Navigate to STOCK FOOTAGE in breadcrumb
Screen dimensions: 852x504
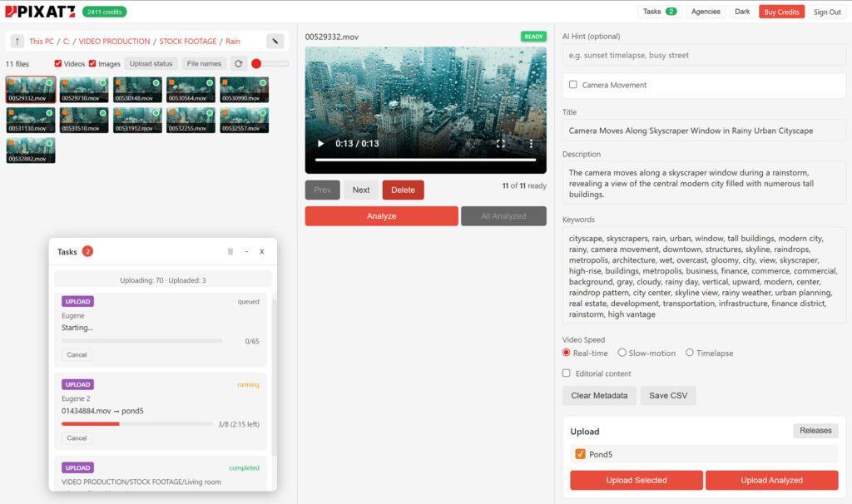click(187, 42)
